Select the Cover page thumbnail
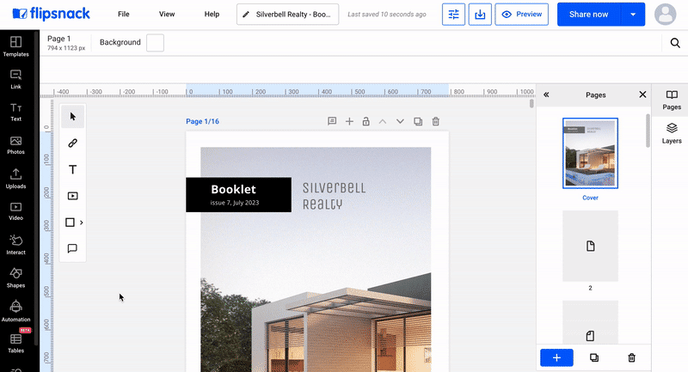The height and width of the screenshot is (372, 688). 590,153
